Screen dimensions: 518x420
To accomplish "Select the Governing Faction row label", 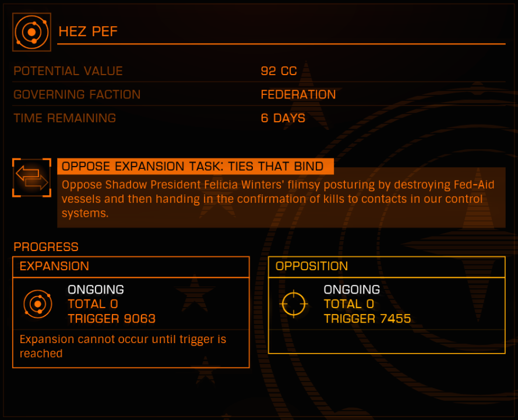I will click(77, 94).
